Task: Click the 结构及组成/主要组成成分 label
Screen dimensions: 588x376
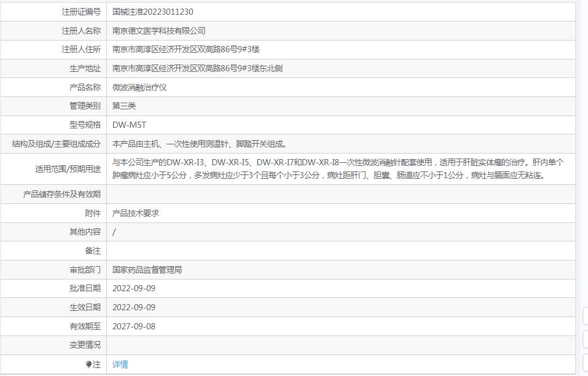Action: [57, 144]
